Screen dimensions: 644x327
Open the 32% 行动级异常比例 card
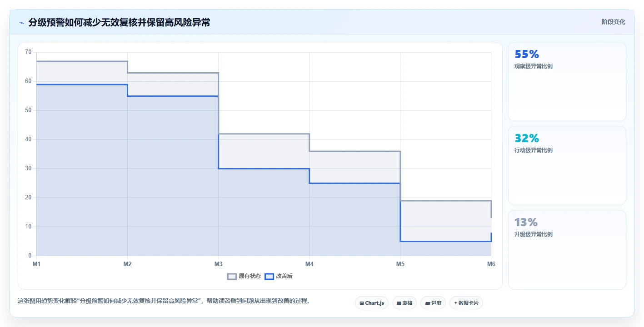[567, 165]
